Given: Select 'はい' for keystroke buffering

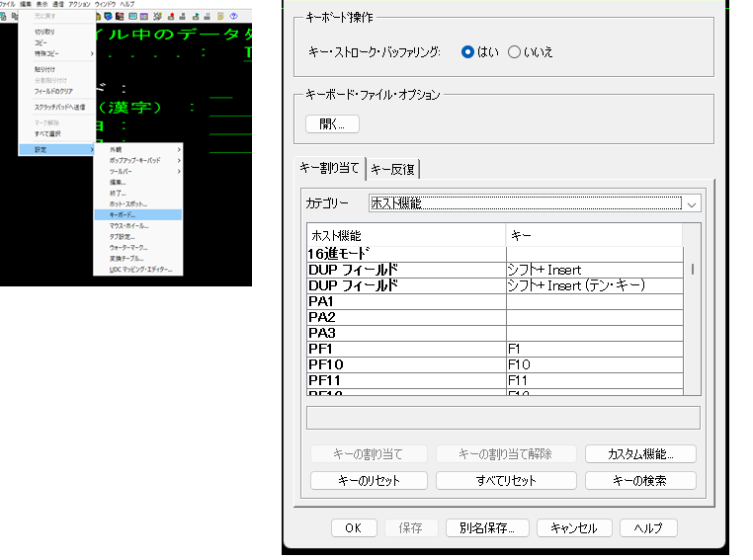Looking at the screenshot, I should pyautogui.click(x=468, y=52).
